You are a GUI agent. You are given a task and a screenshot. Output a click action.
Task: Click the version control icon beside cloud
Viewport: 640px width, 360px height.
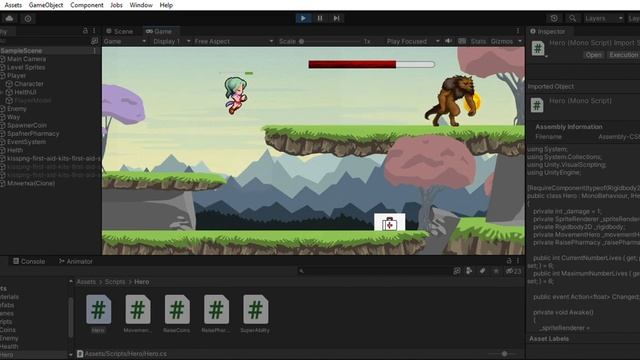coord(28,18)
